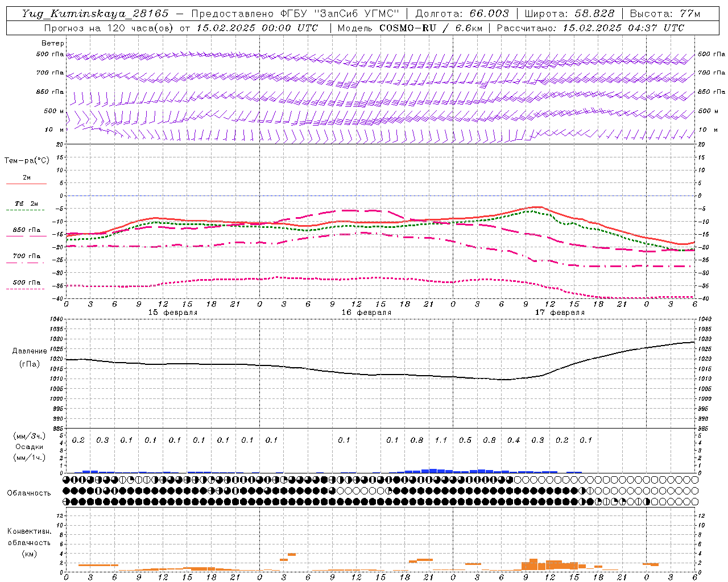Screen dimensions: 728x582
Task: Click the station title Yug_Kuminskaya_28165
Action: 95,14
